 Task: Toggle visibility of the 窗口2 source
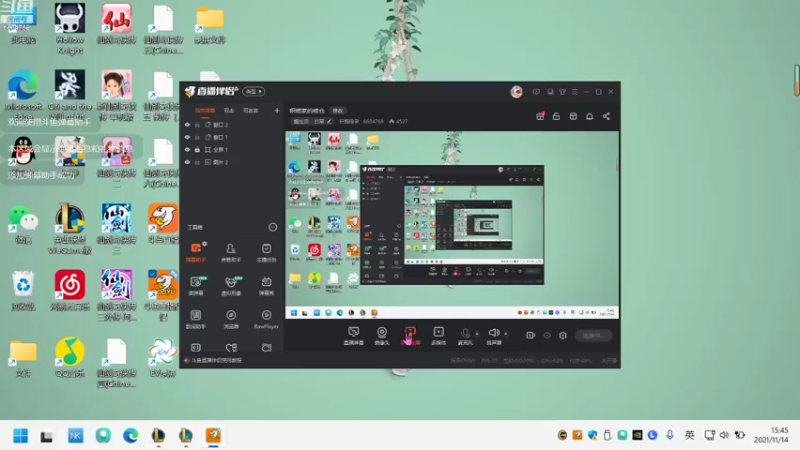coord(187,124)
